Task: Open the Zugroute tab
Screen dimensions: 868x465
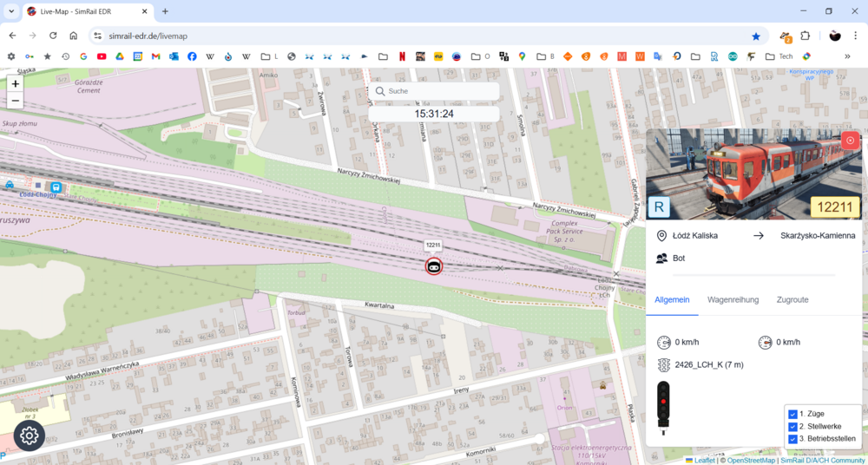Action: pos(792,299)
